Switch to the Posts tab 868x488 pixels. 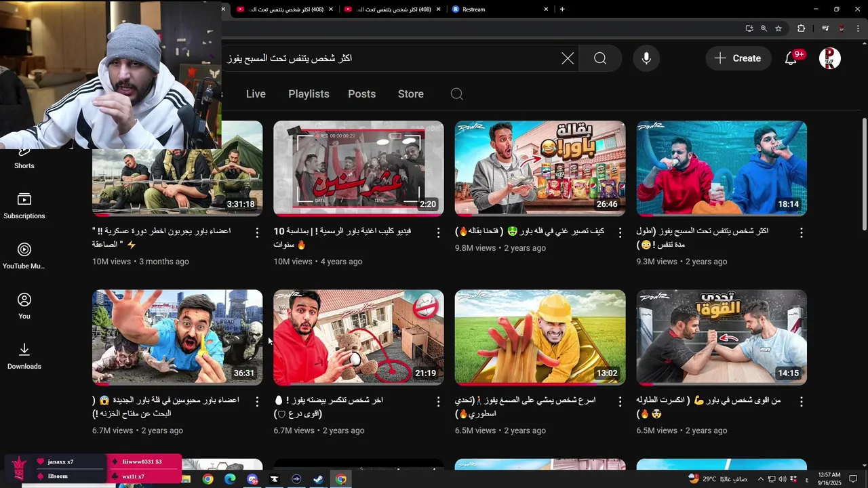pos(361,94)
